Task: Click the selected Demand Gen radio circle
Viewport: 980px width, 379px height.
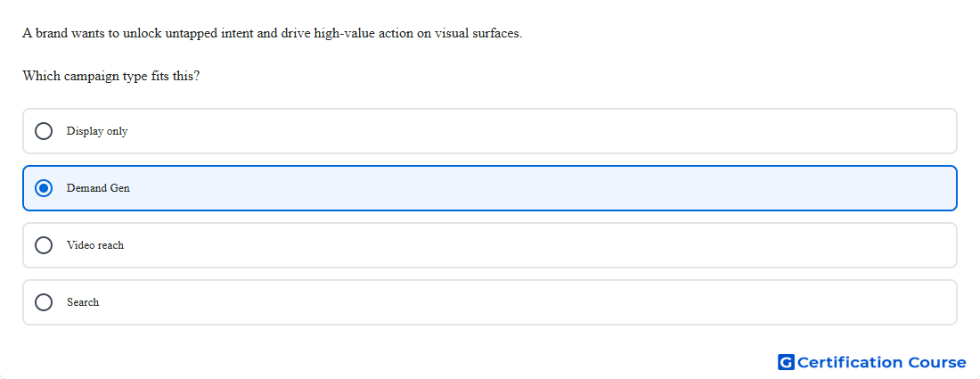Action: (44, 188)
